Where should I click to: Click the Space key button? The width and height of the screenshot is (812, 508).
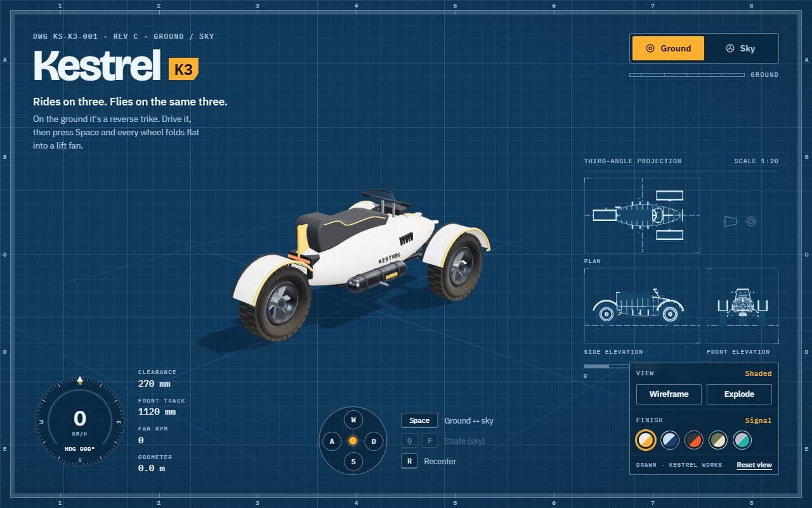coord(419,420)
